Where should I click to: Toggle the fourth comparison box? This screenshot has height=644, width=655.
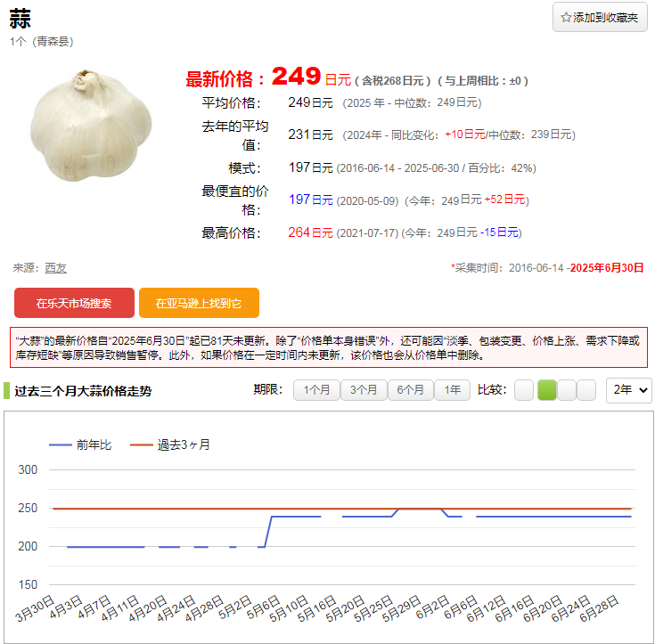click(x=586, y=390)
